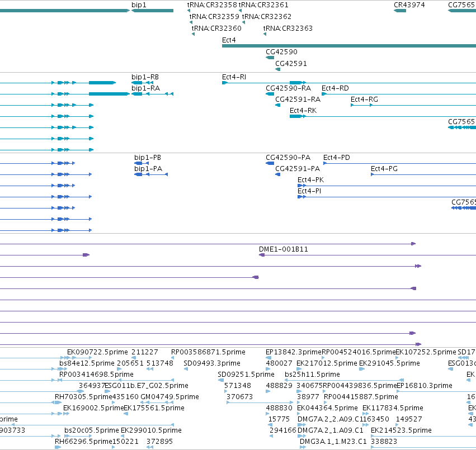Select the GM04749.5prime EST label
This screenshot has height=450, width=476.
(169, 397)
